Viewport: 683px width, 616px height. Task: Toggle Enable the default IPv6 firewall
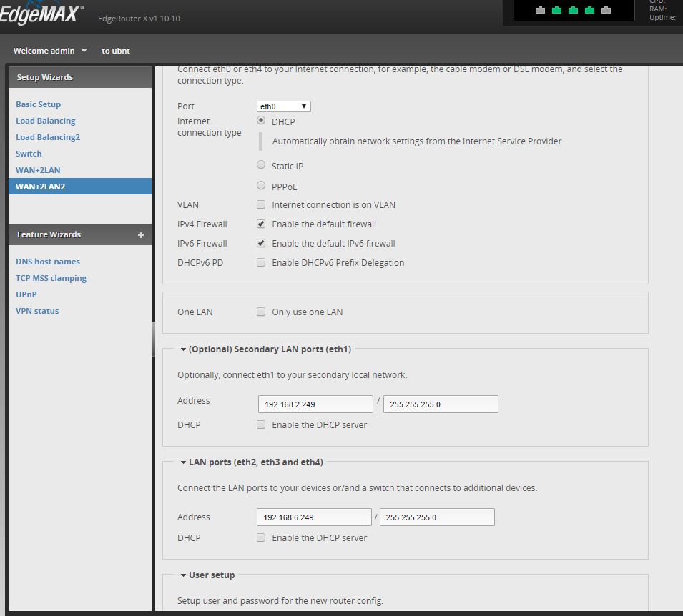point(261,243)
